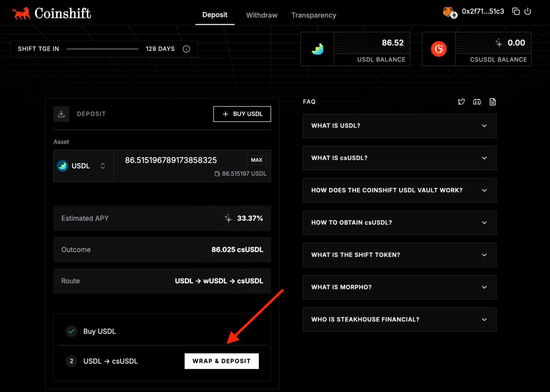550x392 pixels.
Task: Expand 'How to obtain csUSDL?' question
Action: tap(400, 223)
